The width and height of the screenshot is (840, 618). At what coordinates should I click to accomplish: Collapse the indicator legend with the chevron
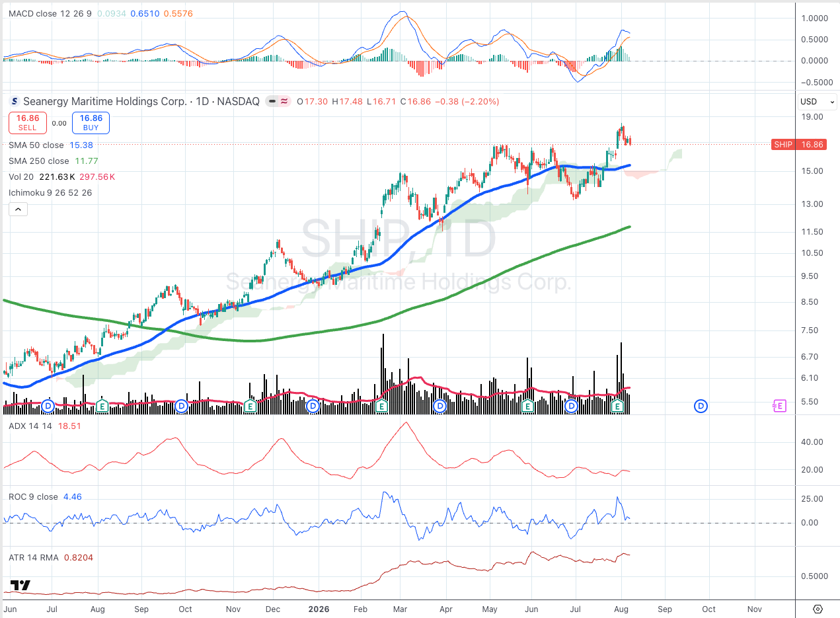(x=17, y=210)
